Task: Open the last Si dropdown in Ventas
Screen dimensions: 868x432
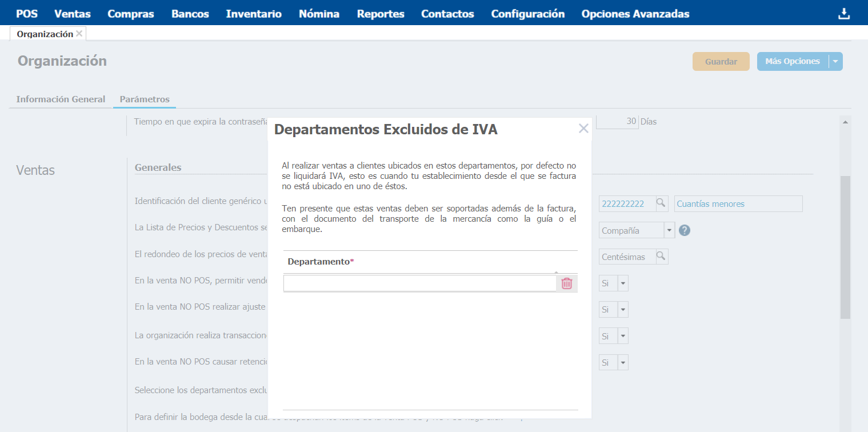Action: pyautogui.click(x=623, y=362)
